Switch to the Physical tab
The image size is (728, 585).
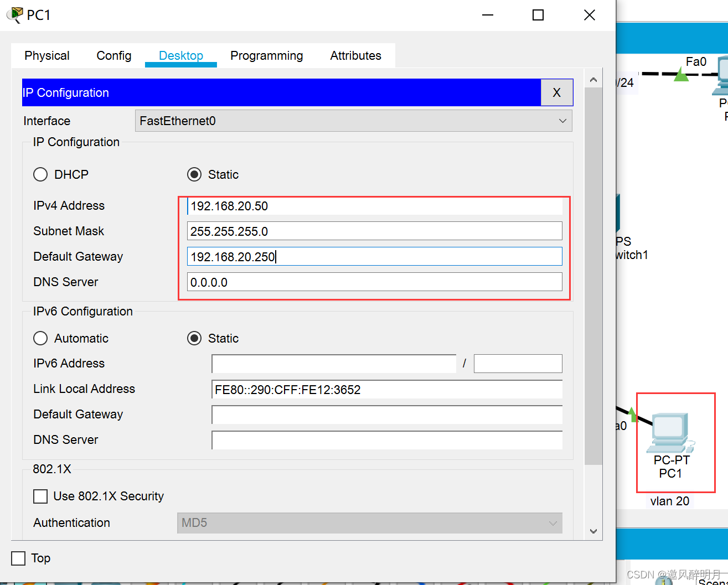pyautogui.click(x=47, y=56)
